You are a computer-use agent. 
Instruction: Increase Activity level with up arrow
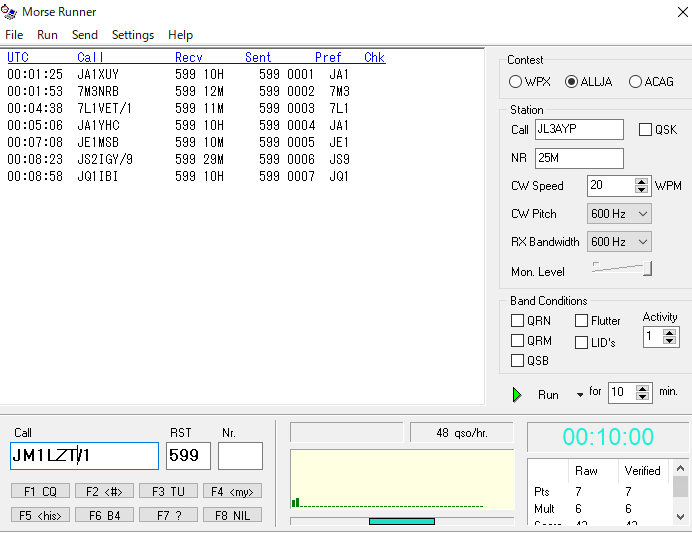pos(669,333)
